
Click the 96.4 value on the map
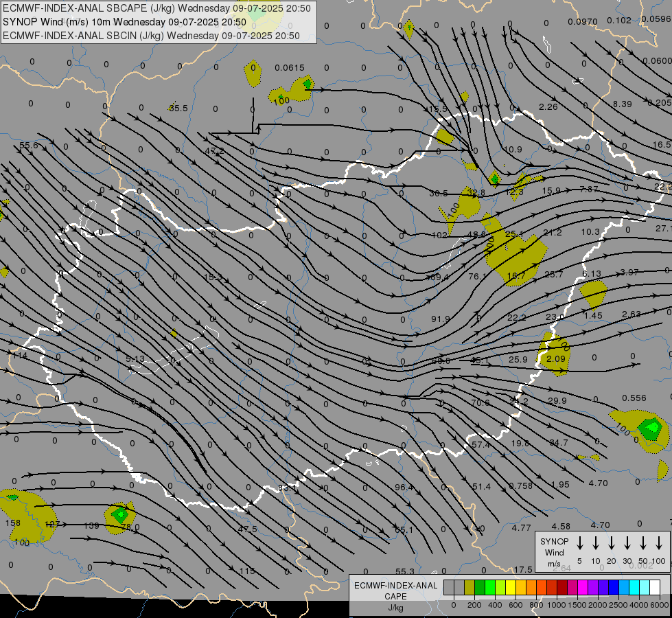[x=404, y=488]
